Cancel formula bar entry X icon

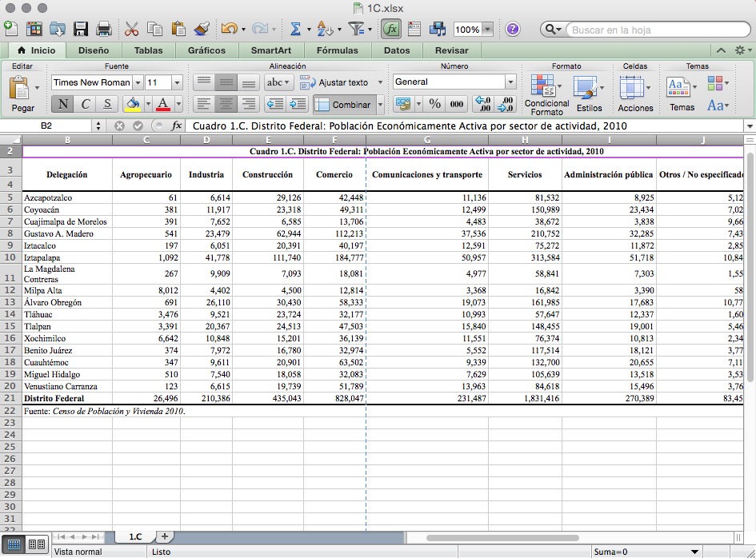119,126
